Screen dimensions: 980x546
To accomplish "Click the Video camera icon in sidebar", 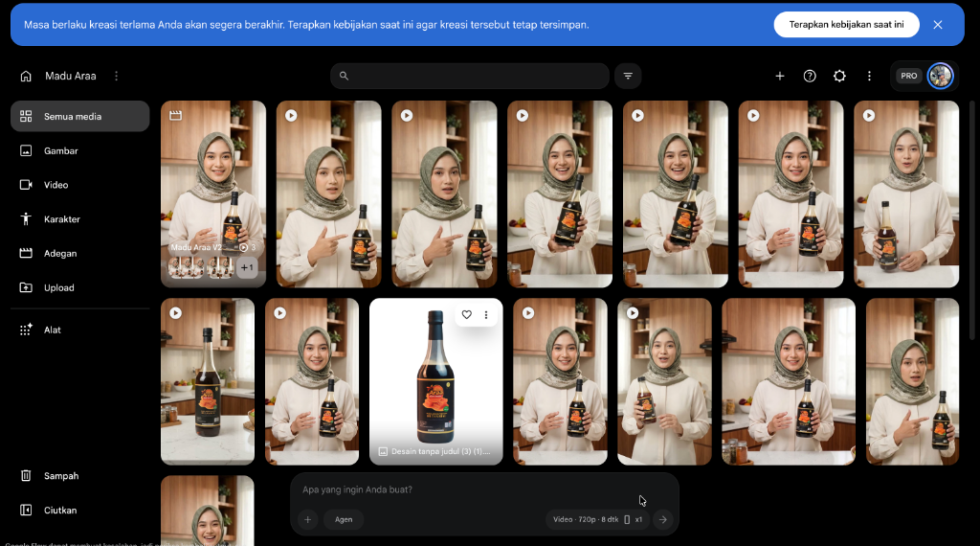I will coord(26,185).
